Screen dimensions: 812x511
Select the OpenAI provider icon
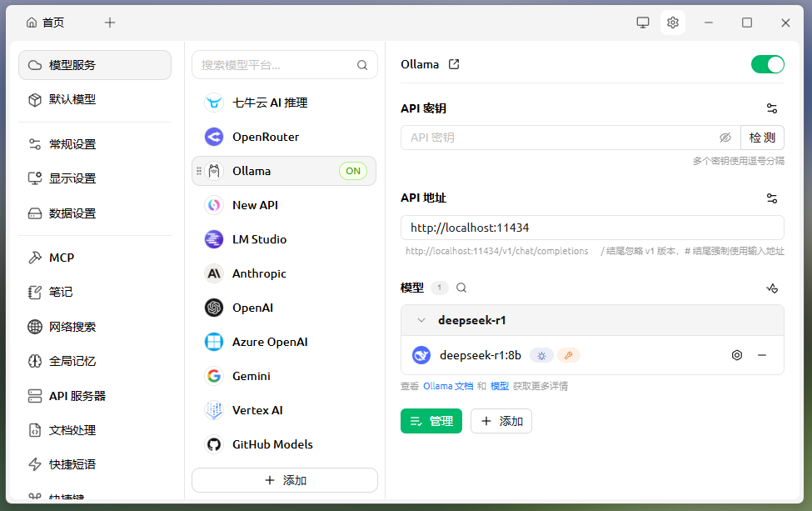(214, 308)
